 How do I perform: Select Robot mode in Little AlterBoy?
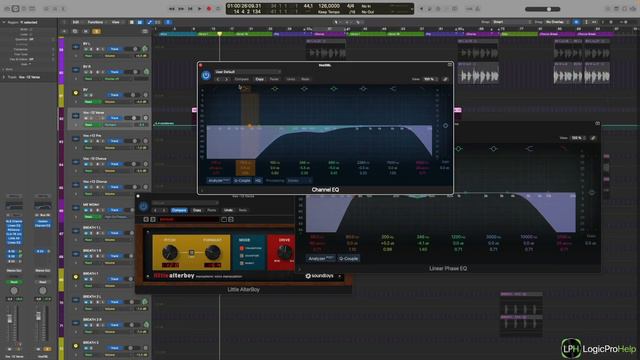(248, 263)
